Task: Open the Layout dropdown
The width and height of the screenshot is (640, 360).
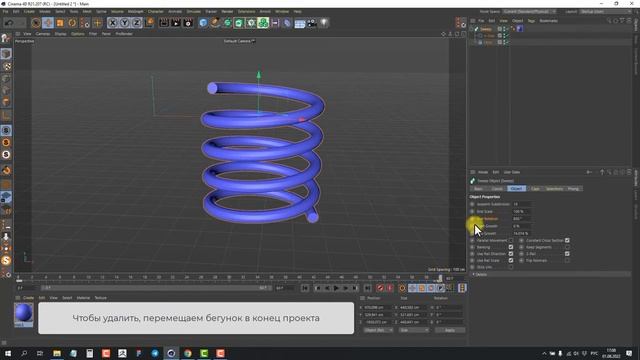Action: click(x=606, y=11)
